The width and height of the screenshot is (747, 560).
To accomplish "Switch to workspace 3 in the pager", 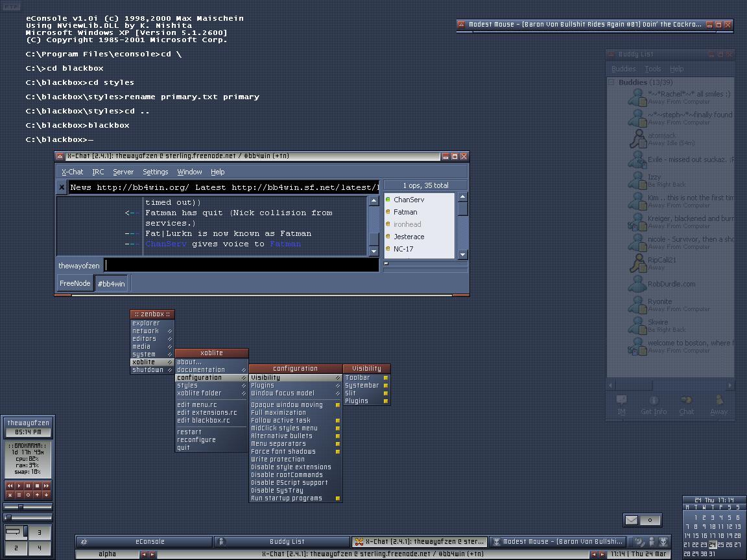I will (x=40, y=532).
